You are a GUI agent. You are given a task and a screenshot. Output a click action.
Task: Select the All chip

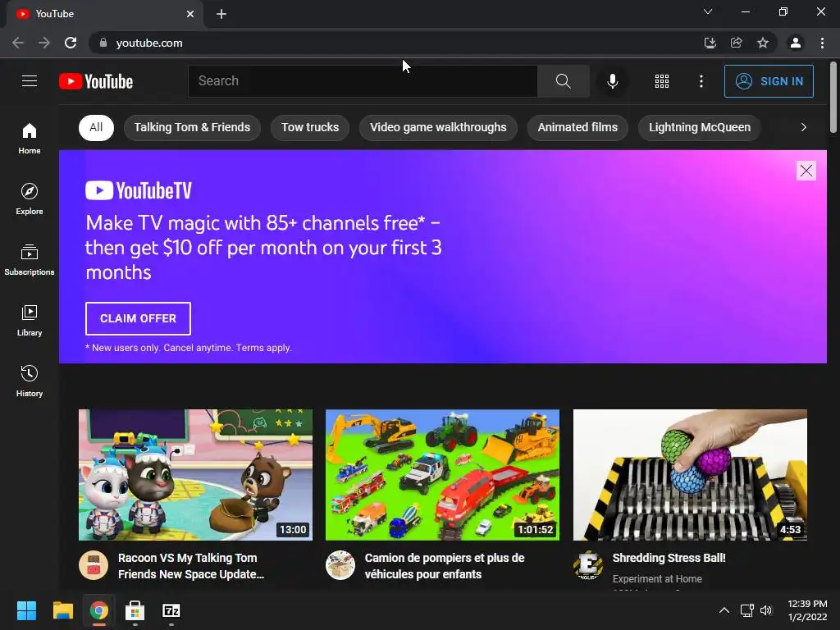[x=97, y=127]
